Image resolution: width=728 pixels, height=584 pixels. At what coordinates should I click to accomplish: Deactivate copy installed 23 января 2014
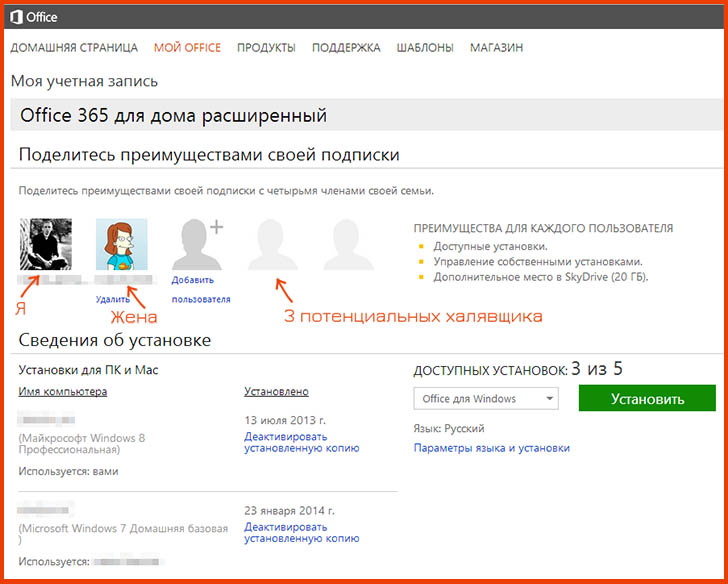click(x=302, y=533)
